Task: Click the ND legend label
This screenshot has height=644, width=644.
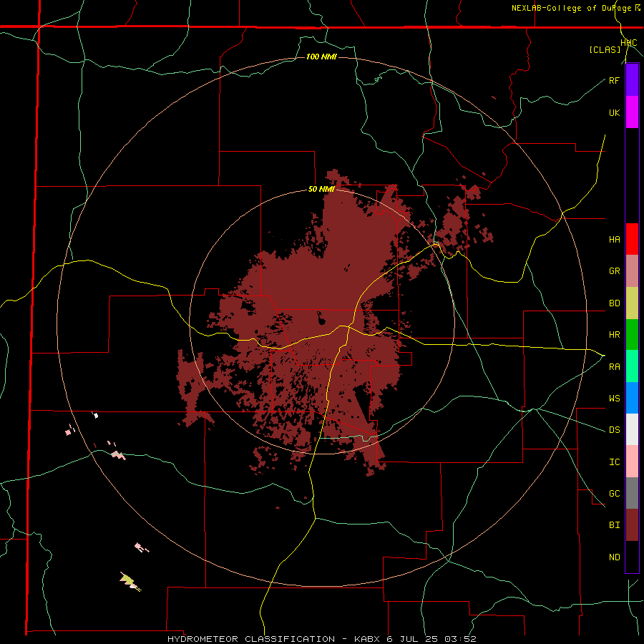Action: tap(614, 557)
